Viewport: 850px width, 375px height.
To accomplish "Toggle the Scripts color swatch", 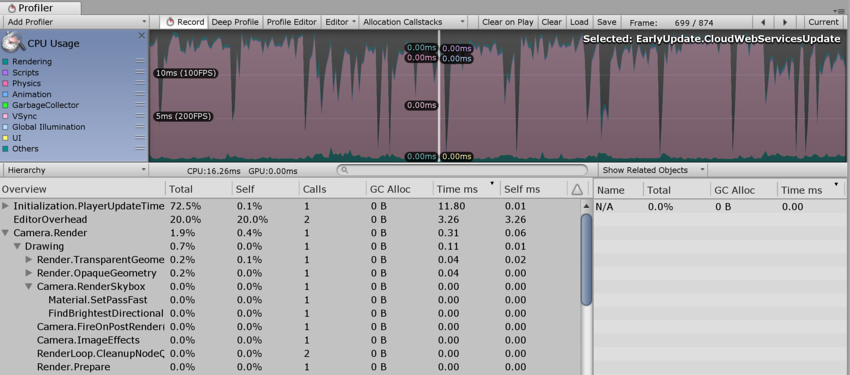I will [5, 73].
